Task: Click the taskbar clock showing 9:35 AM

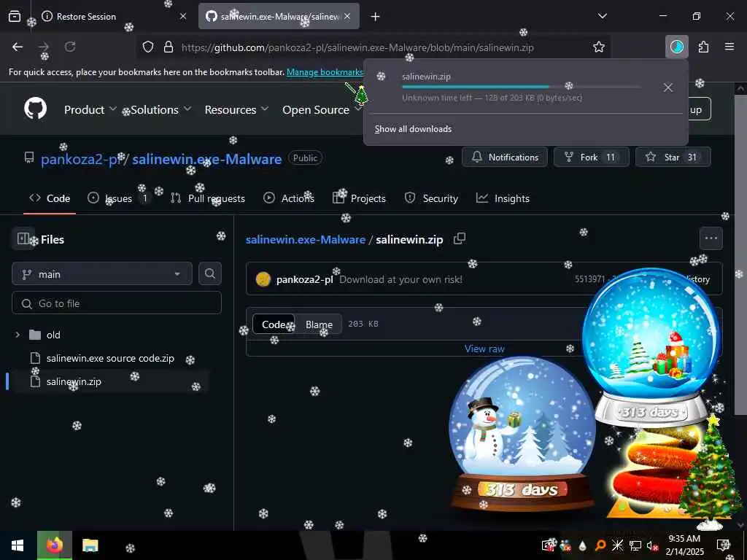Action: pyautogui.click(x=684, y=545)
